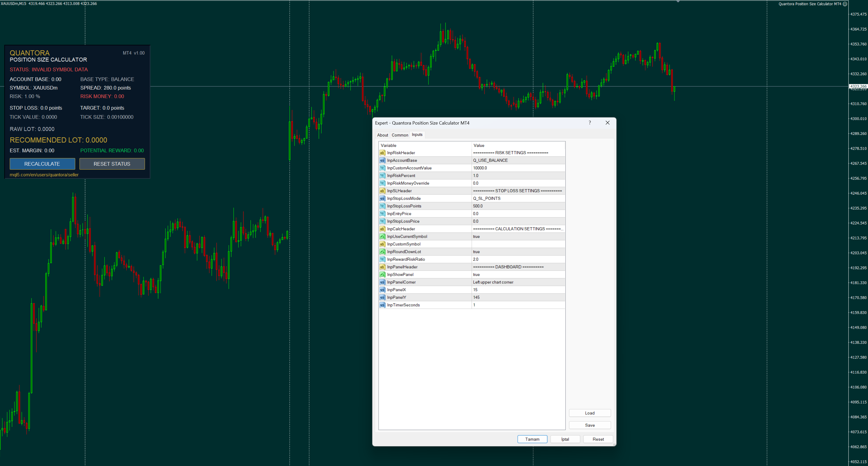Click price scale label 4375.475
This screenshot has height=466, width=868.
[858, 14]
